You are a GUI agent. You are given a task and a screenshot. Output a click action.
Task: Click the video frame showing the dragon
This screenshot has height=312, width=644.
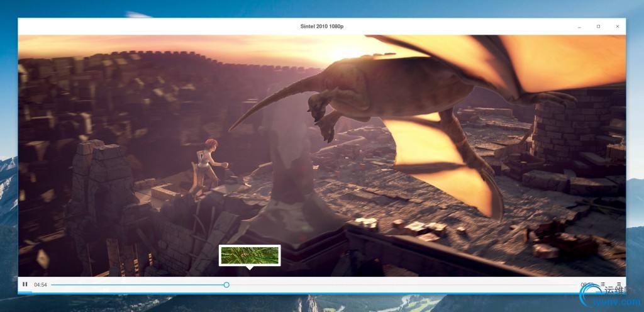click(321, 155)
